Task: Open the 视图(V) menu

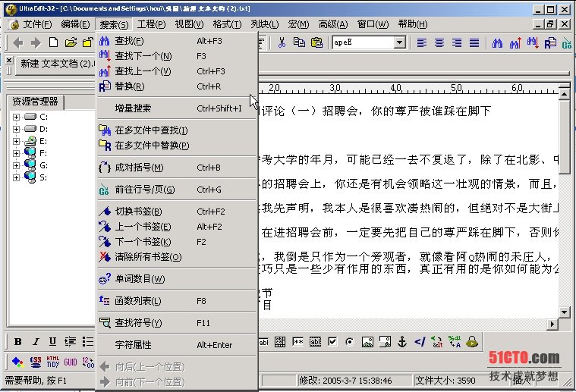Action: (189, 24)
